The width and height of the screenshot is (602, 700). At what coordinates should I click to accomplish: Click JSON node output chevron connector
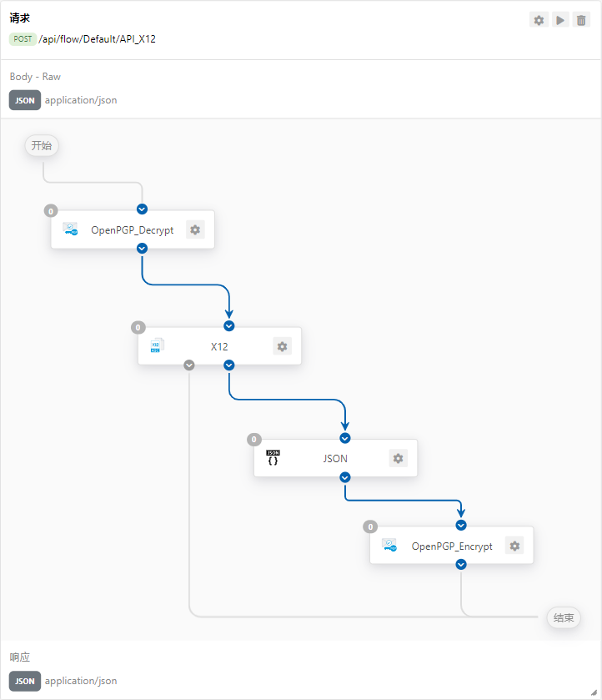click(345, 477)
